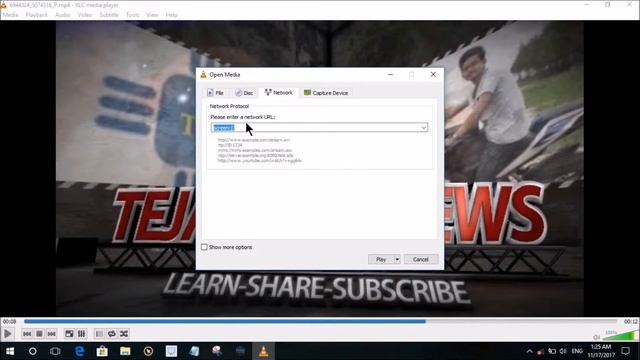Expand the Play button dropdown arrow

tap(397, 259)
